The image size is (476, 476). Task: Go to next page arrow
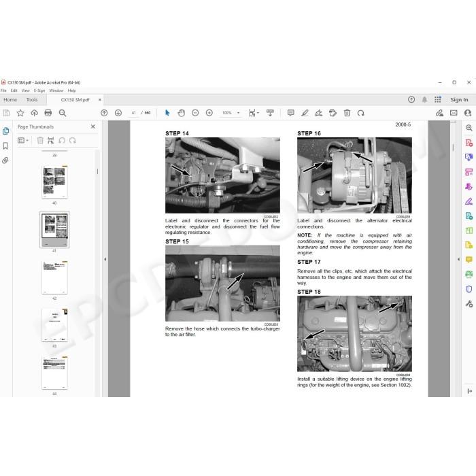pyautogui.click(x=118, y=113)
